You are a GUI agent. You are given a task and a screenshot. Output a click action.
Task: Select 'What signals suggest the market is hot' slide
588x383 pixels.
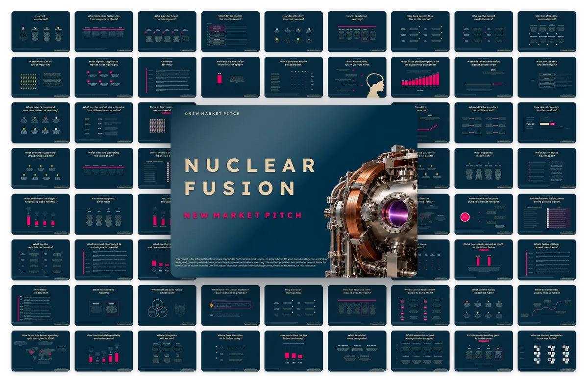[x=104, y=77]
